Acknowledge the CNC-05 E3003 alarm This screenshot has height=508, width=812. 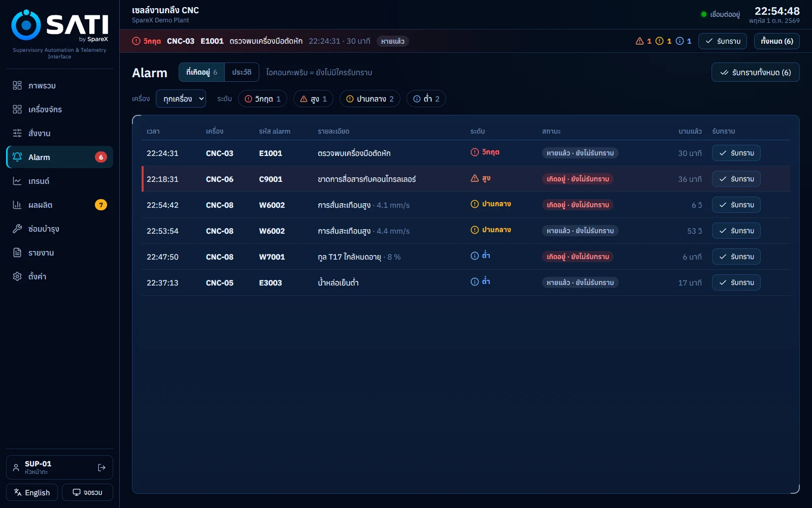[736, 282]
